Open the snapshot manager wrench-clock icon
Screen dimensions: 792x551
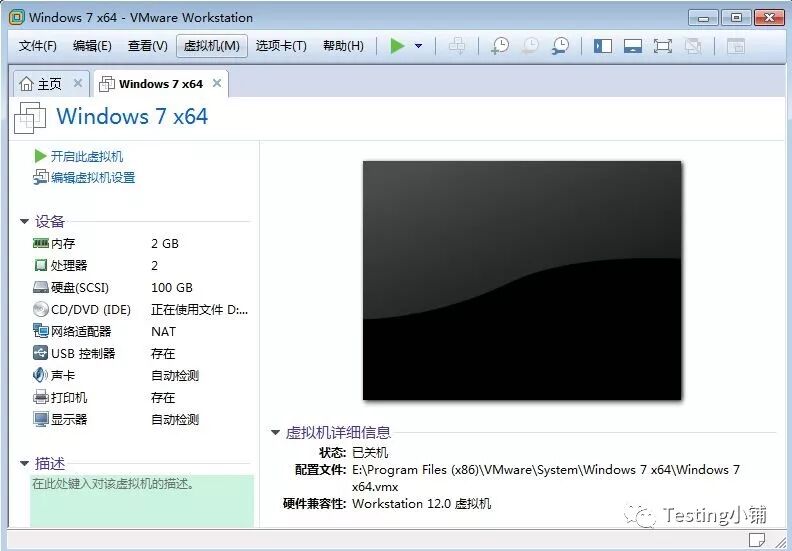(x=561, y=46)
